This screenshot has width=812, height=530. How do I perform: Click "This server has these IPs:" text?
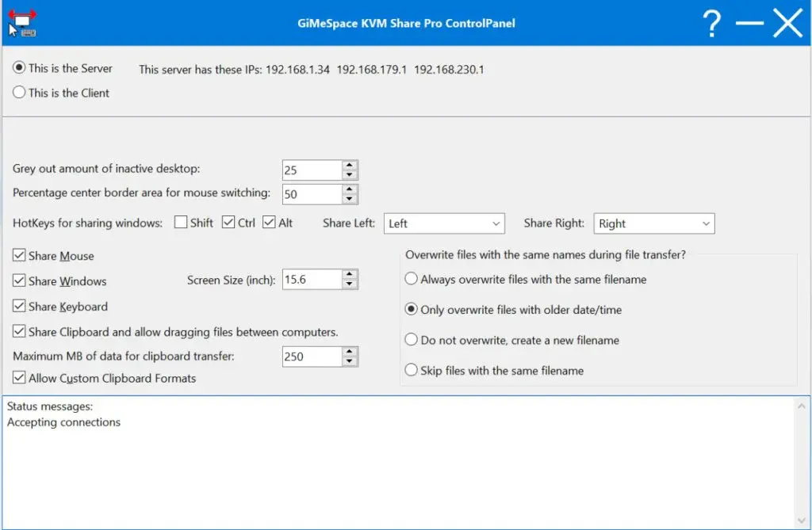pos(201,70)
